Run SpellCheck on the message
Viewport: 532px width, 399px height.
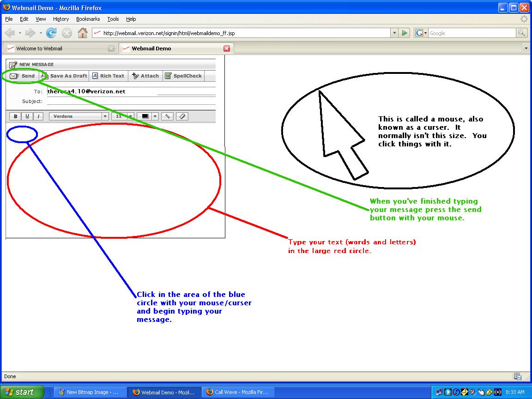click(x=183, y=76)
